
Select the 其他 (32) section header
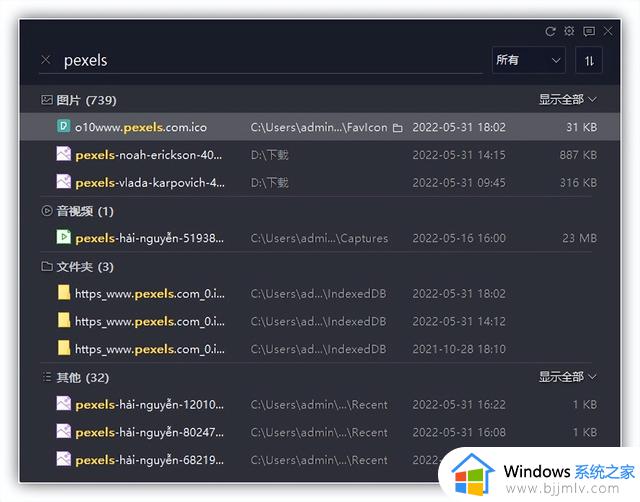pos(75,378)
